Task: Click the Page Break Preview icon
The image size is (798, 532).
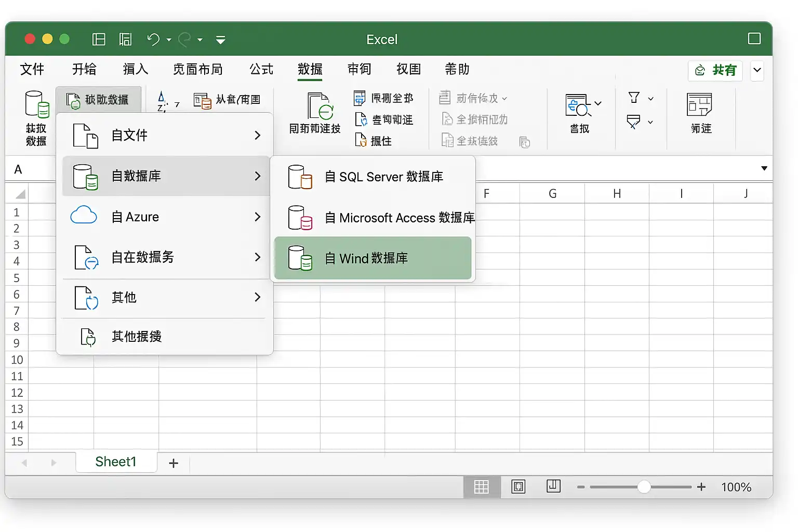Action: (x=553, y=486)
